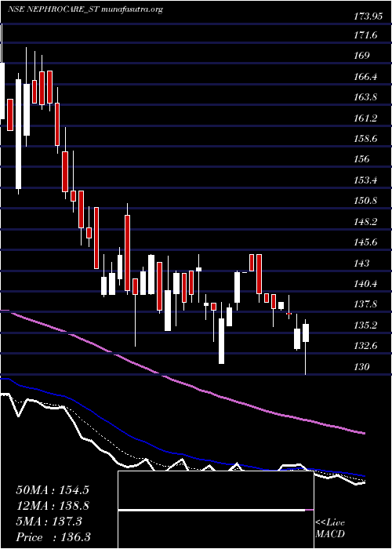Click the white horizontal line in the MACD box
The height and width of the screenshot is (549, 392).
click(212, 511)
